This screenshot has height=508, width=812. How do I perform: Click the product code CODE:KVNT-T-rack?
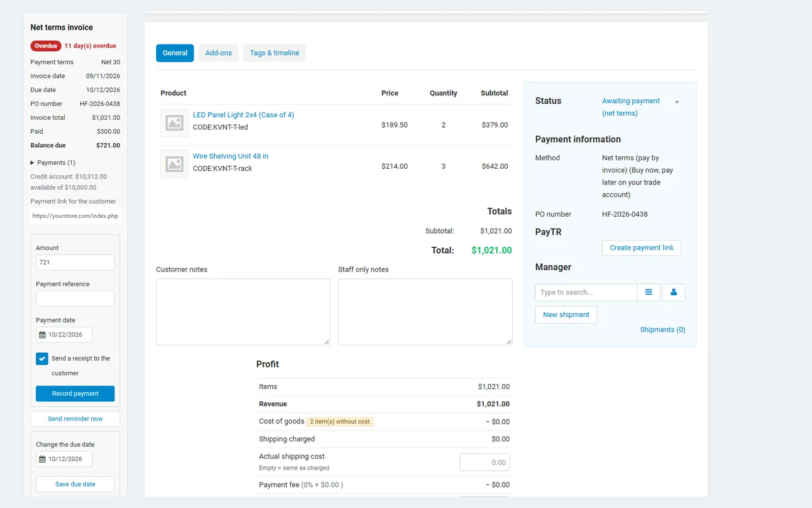tap(222, 168)
